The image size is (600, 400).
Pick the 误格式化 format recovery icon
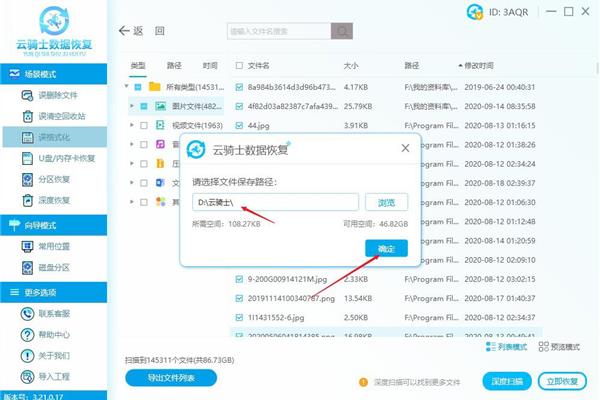(28, 137)
